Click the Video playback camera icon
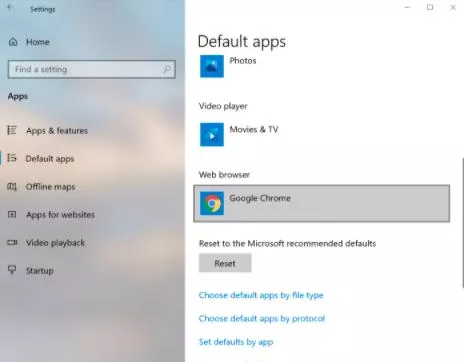Viewport: 464px width, 362px height. point(12,242)
